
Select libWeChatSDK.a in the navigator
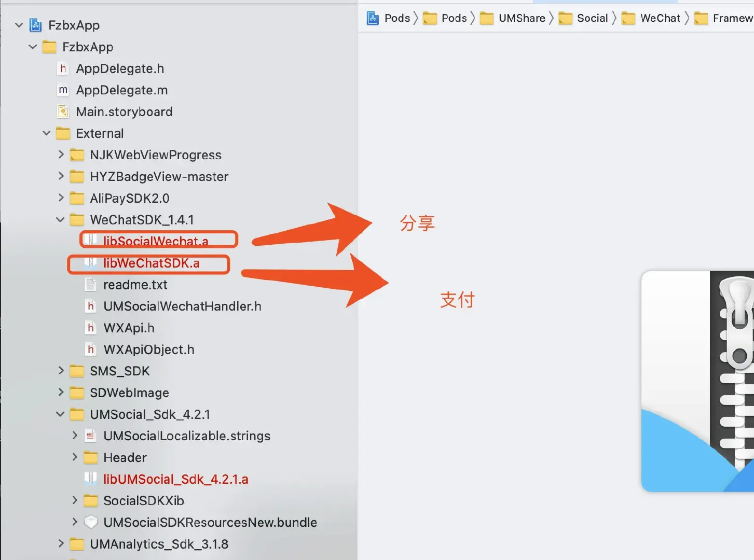(151, 263)
